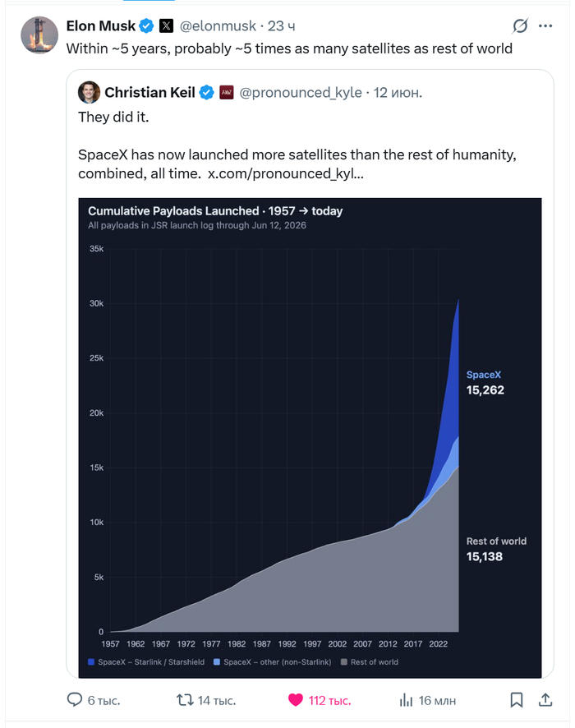Image resolution: width=575 pixels, height=728 pixels.
Task: Unlike the post via pink heart
Action: click(x=295, y=700)
